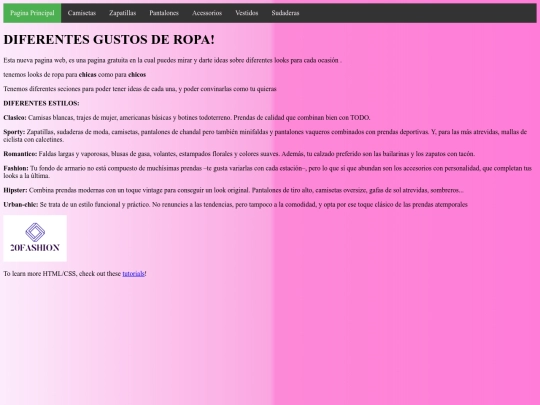Click the Urban-chic style label
Screen dimensions: 540x405
coord(21,205)
